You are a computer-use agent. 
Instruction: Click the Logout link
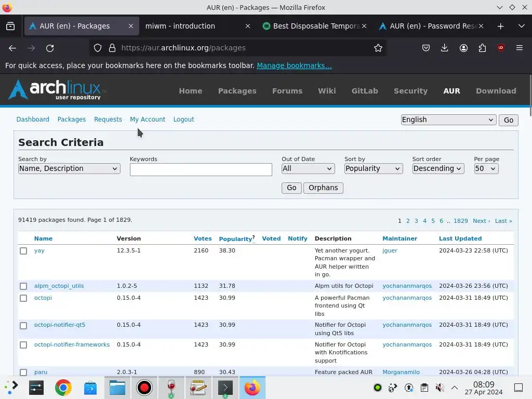(183, 119)
